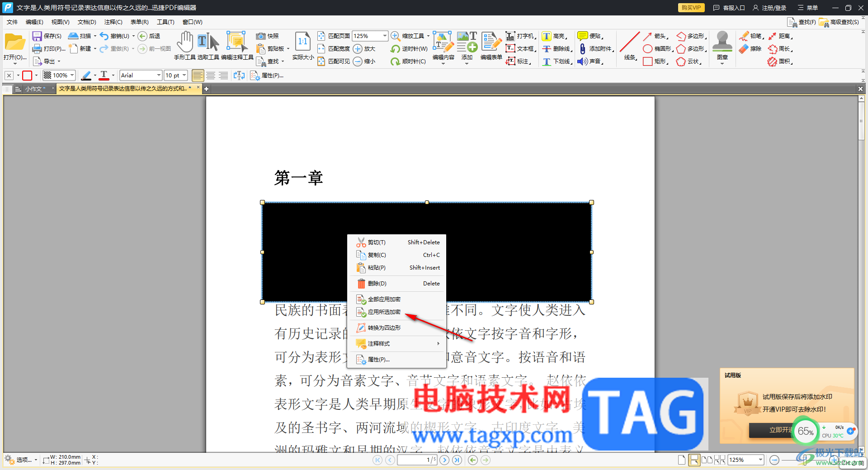This screenshot has width=868, height=470.
Task: Select the Line drawing tool (线条)
Action: click(630, 46)
